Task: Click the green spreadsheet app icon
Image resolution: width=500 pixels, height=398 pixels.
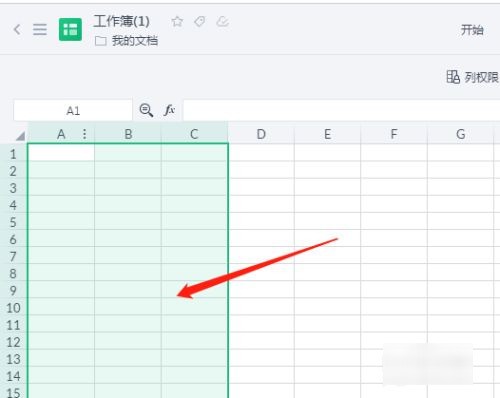Action: (70, 30)
